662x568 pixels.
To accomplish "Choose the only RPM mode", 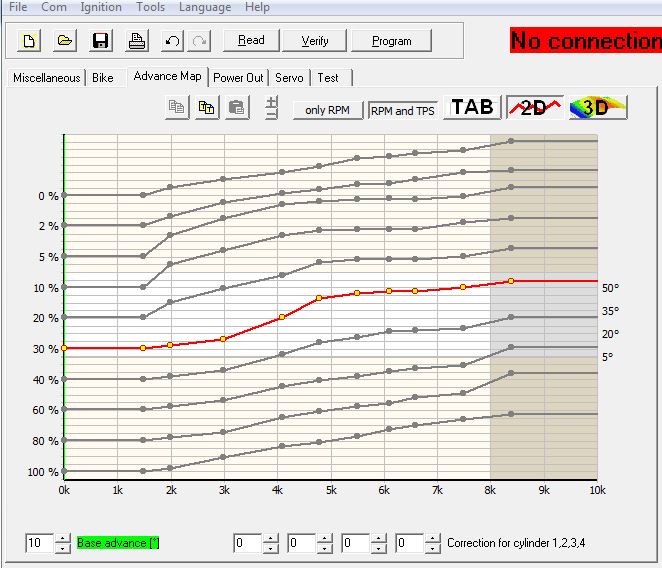I will 328,110.
